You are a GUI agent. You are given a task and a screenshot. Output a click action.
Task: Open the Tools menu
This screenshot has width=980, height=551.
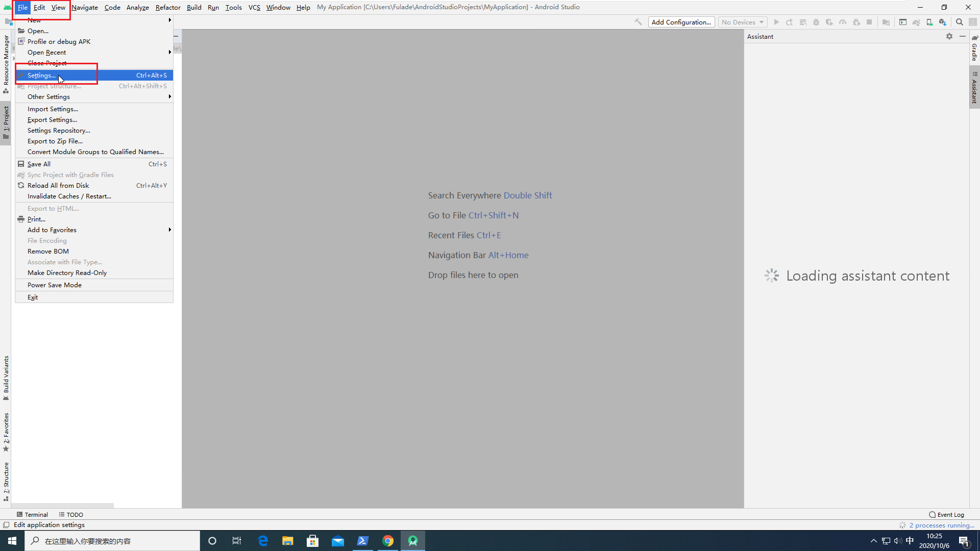tap(233, 7)
